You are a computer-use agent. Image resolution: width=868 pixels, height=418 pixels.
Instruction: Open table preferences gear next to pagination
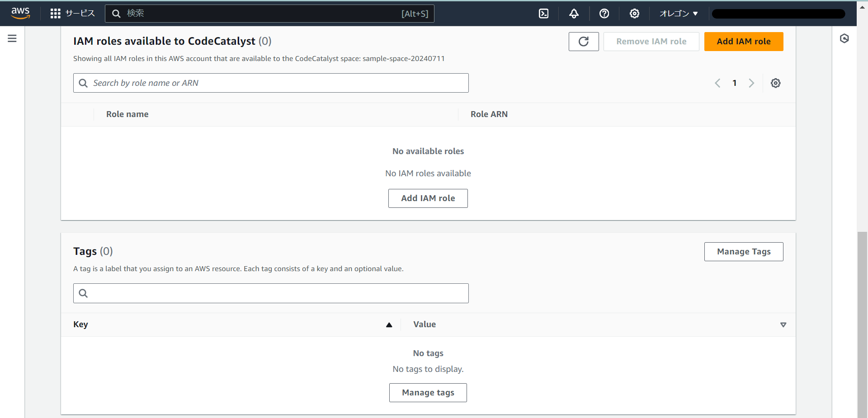click(776, 83)
